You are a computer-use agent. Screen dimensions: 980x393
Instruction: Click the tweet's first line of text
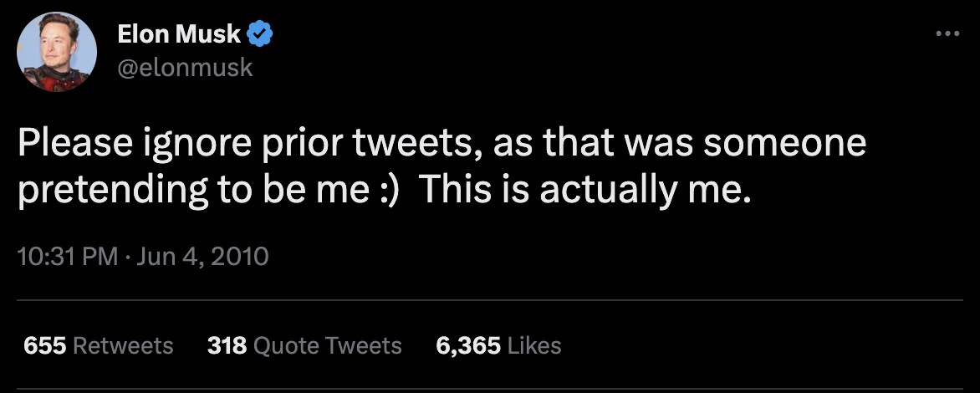442,145
